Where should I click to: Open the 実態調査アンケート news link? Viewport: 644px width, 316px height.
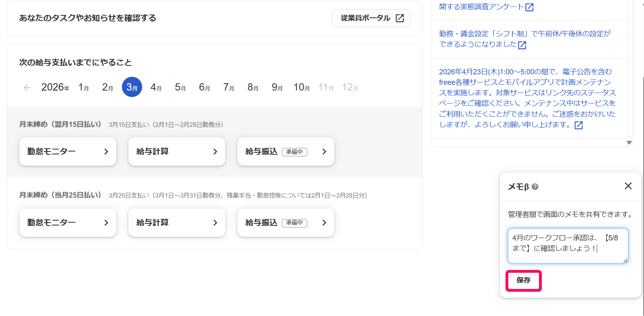coord(482,6)
